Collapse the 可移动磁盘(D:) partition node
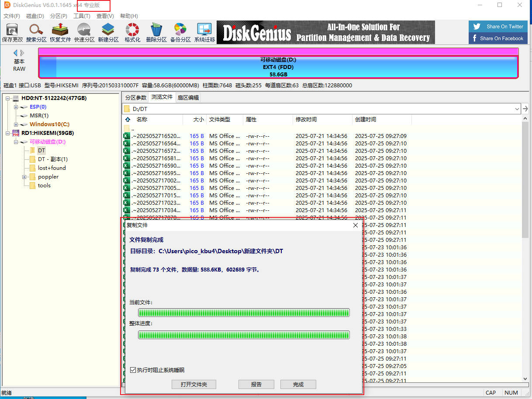 (16, 142)
